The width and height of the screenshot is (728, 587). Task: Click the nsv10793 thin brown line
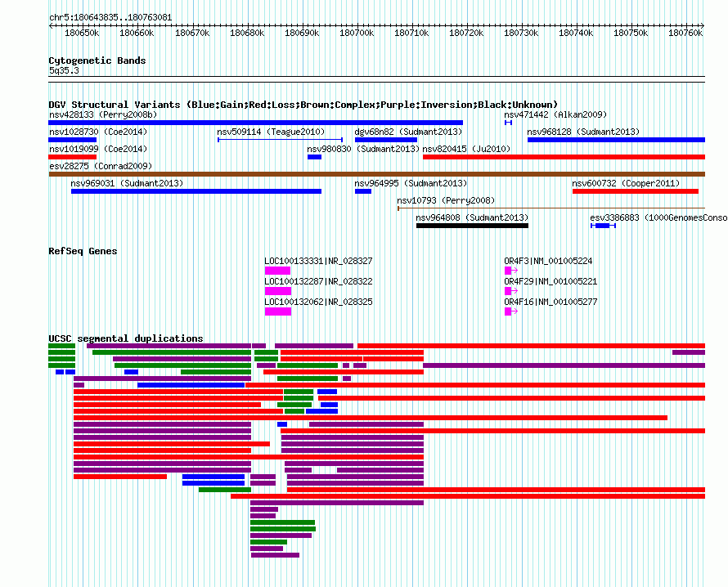click(551, 208)
